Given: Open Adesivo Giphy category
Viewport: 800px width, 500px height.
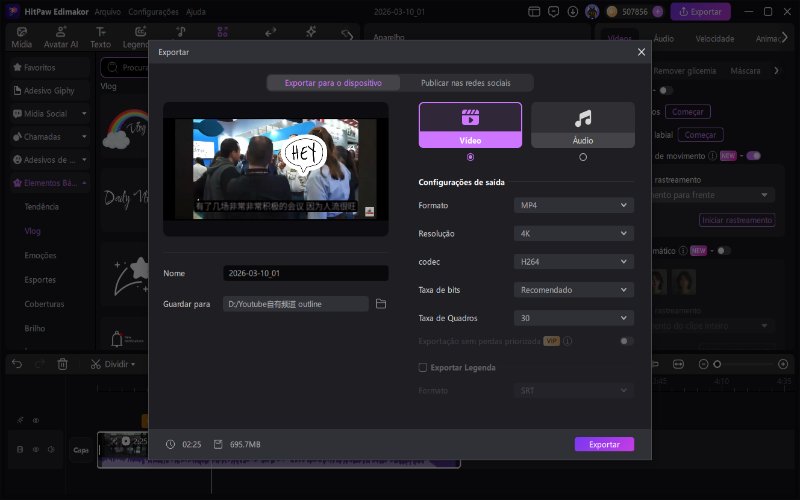Looking at the screenshot, I should tap(49, 90).
